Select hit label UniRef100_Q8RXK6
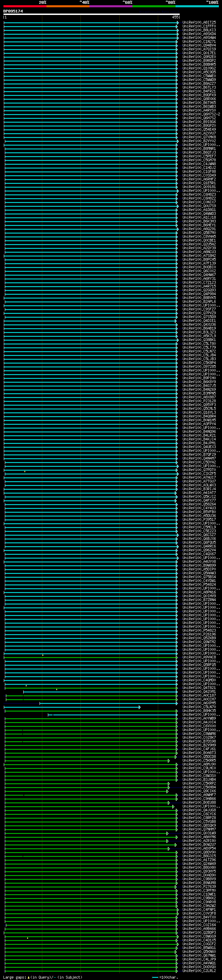The height and width of the screenshot is (980, 222). tap(199, 99)
